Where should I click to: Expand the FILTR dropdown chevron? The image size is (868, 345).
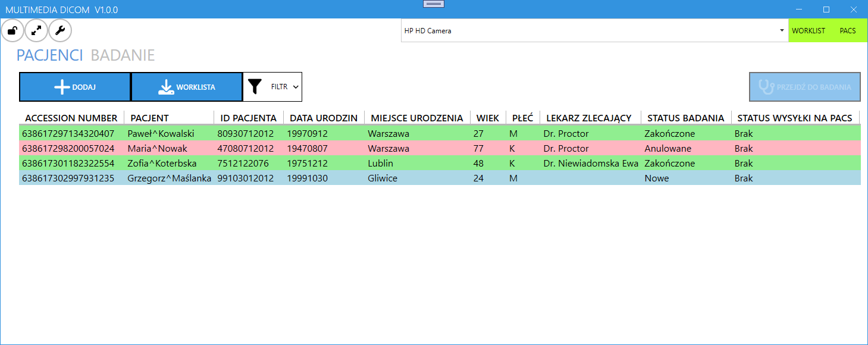pos(296,87)
